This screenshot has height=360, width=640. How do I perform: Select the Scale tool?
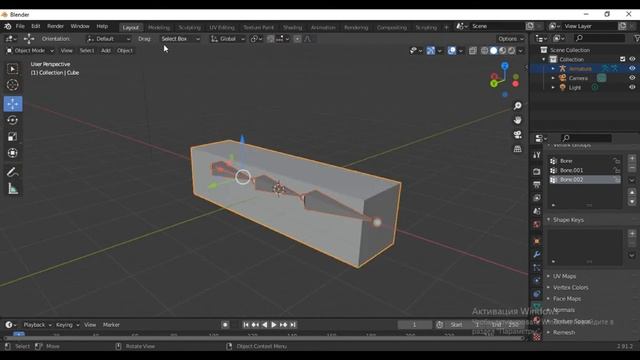(x=13, y=136)
